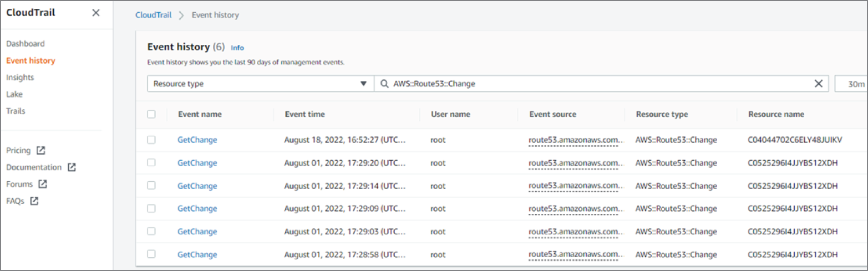Click the Resource type column header
Screen dimensions: 868x271
pyautogui.click(x=662, y=114)
